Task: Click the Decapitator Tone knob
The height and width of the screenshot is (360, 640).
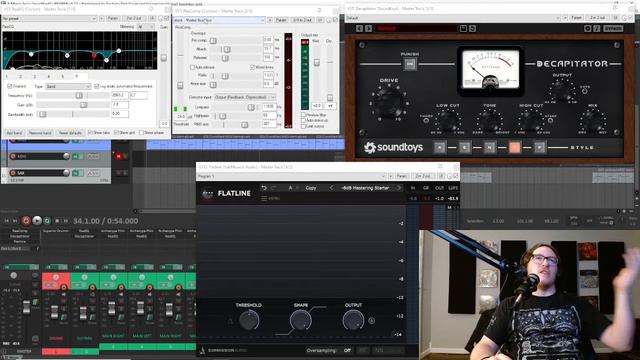Action: 489,120
